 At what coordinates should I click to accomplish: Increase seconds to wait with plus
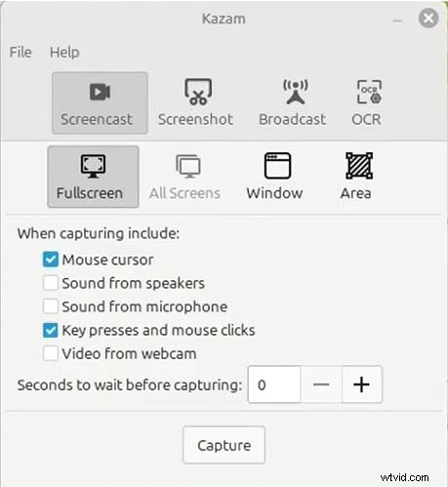pyautogui.click(x=361, y=385)
